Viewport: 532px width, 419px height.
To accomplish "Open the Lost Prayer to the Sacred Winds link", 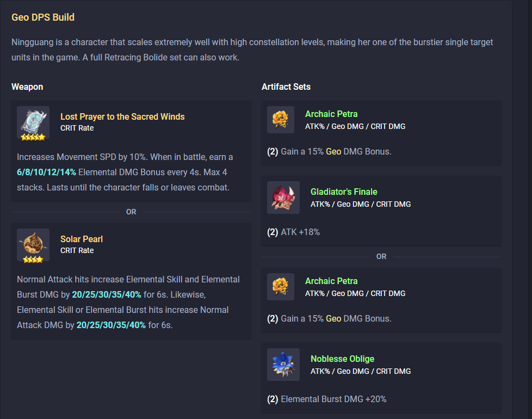I will click(122, 116).
